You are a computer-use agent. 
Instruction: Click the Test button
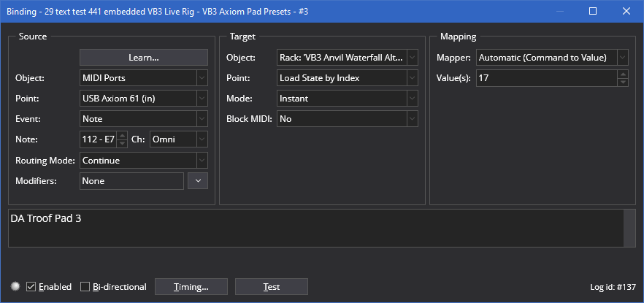(x=272, y=287)
